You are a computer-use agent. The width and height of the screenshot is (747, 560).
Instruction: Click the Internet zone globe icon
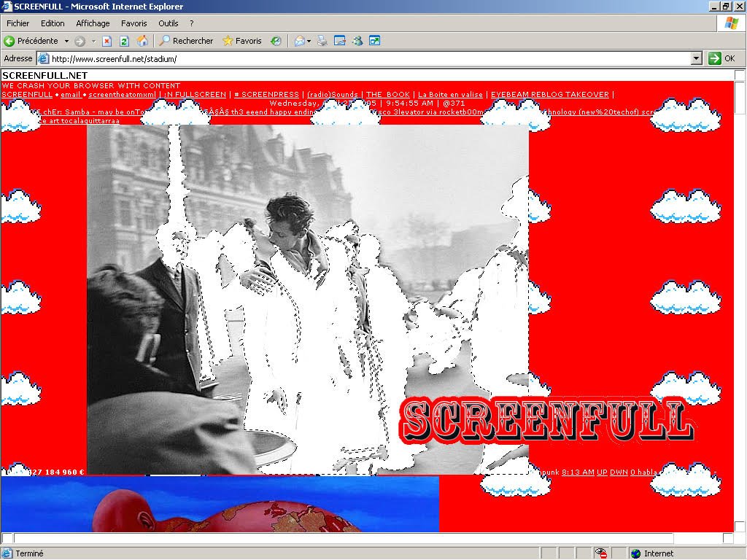point(635,553)
